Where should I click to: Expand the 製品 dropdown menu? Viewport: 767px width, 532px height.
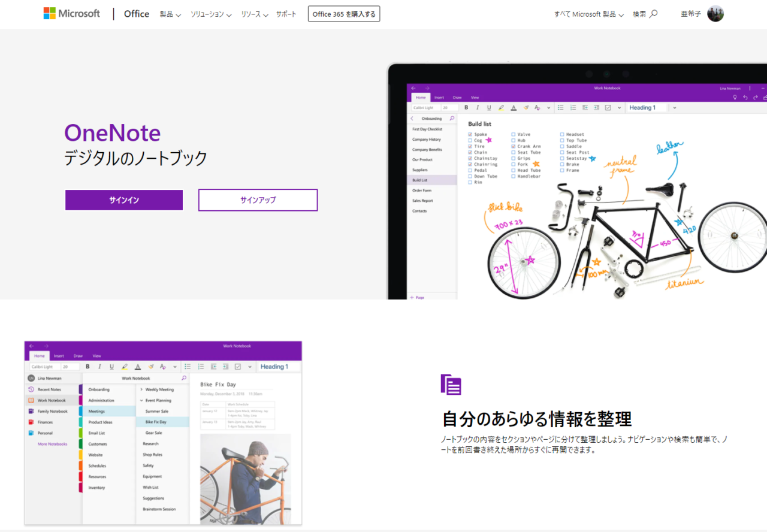[x=170, y=14]
